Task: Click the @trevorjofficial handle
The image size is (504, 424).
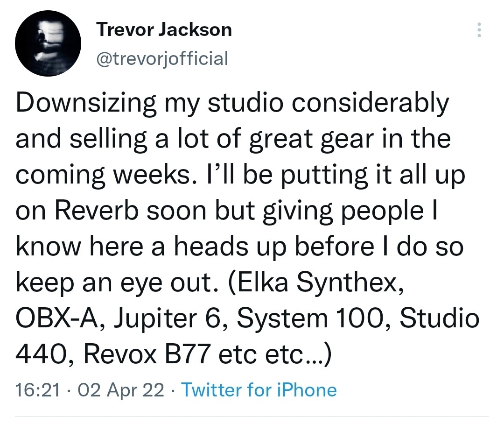Action: tap(162, 58)
